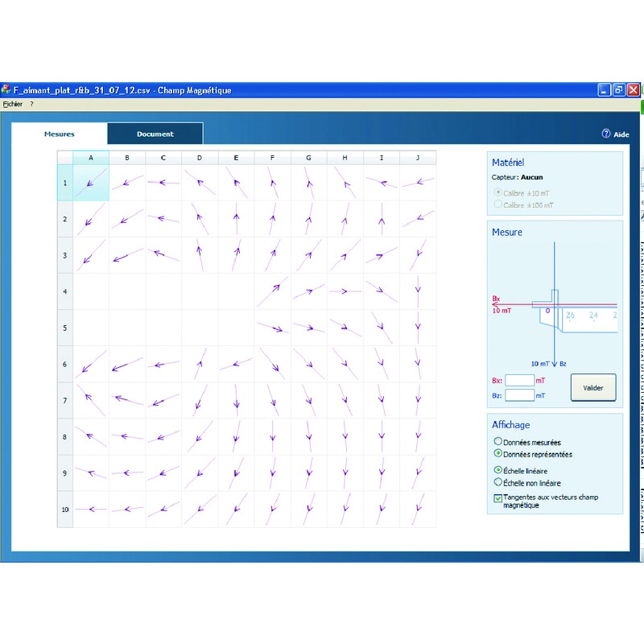Screen dimensions: 644x644
Task: Select vector arrow in cell A1
Action: (91, 183)
